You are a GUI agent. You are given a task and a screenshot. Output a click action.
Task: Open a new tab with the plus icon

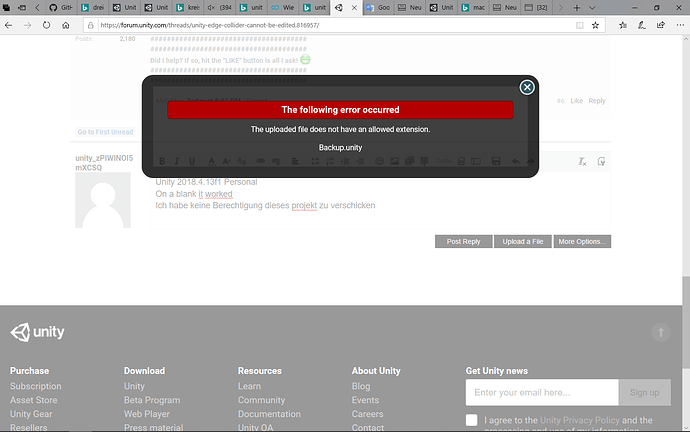tap(576, 7)
